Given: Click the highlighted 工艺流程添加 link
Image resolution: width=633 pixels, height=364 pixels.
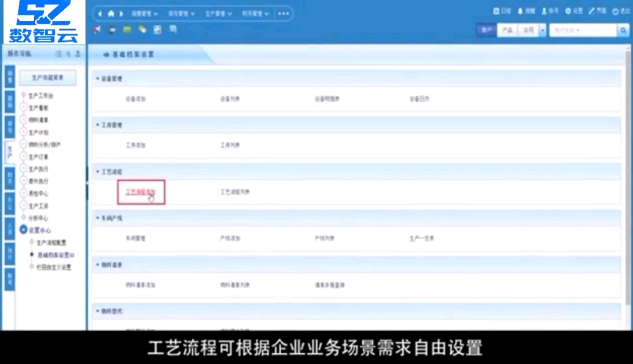Looking at the screenshot, I should coord(142,192).
